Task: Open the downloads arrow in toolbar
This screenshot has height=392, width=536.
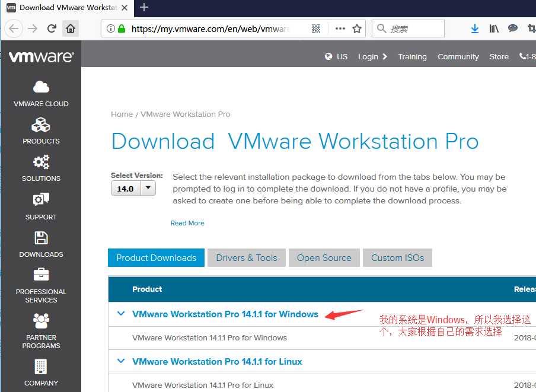Action: pos(475,28)
